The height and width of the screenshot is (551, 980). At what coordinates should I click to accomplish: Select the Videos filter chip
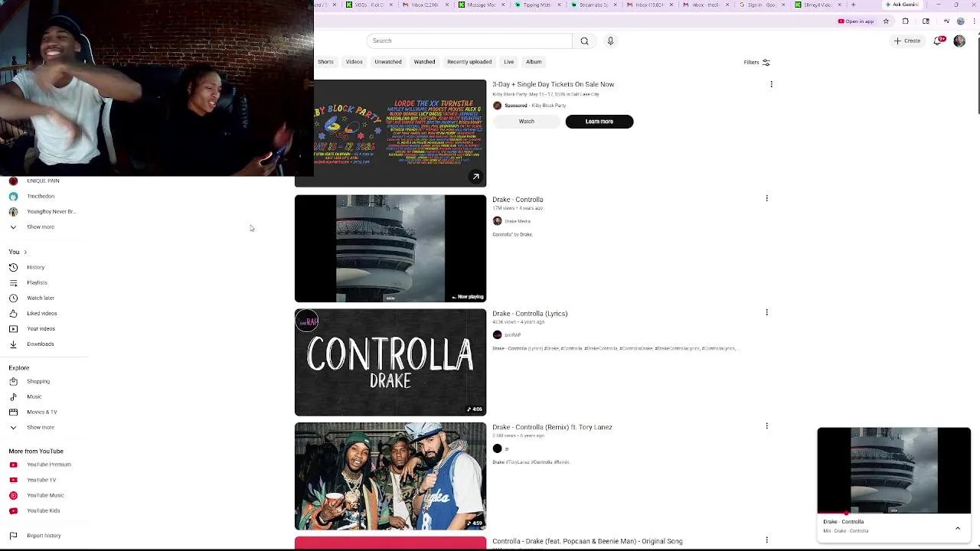tap(354, 62)
